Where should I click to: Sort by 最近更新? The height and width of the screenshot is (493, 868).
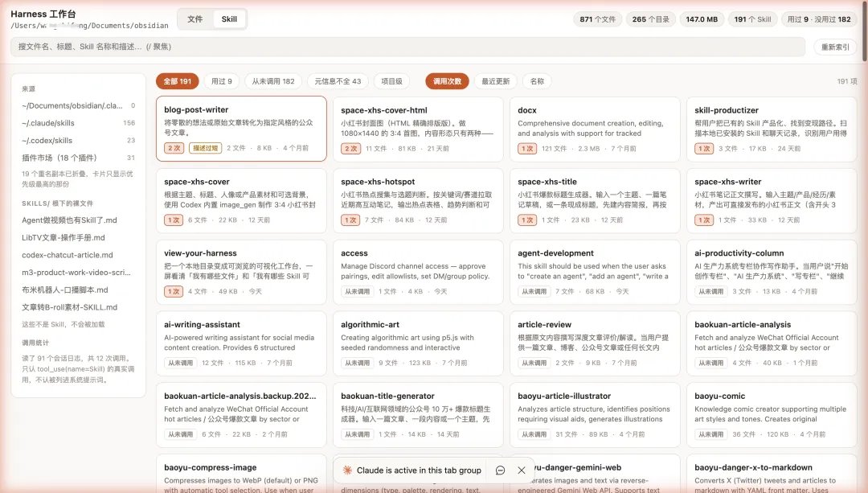click(495, 81)
